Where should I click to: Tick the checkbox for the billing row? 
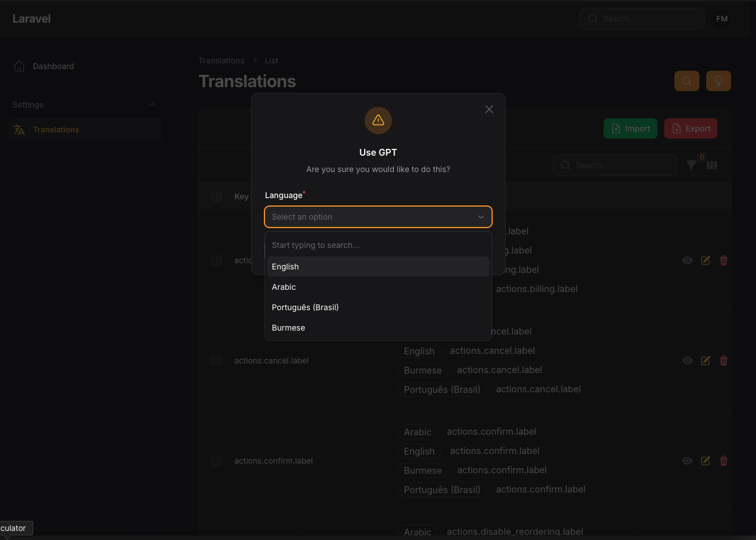[216, 260]
